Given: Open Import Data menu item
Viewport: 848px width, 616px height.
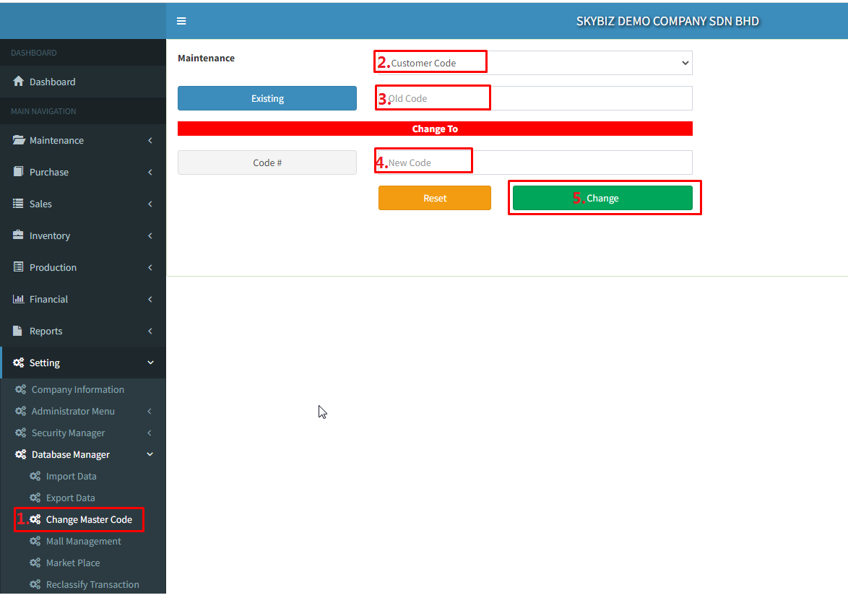Looking at the screenshot, I should (x=71, y=476).
